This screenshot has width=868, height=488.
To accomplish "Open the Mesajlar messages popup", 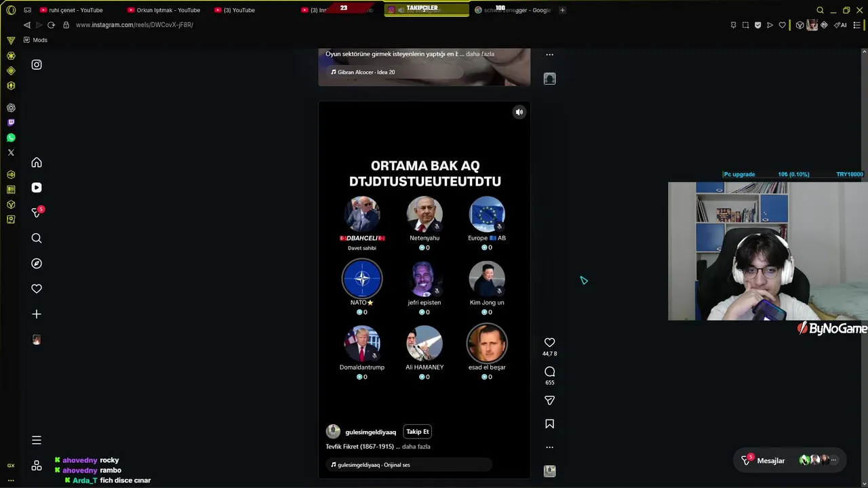I will (x=790, y=460).
